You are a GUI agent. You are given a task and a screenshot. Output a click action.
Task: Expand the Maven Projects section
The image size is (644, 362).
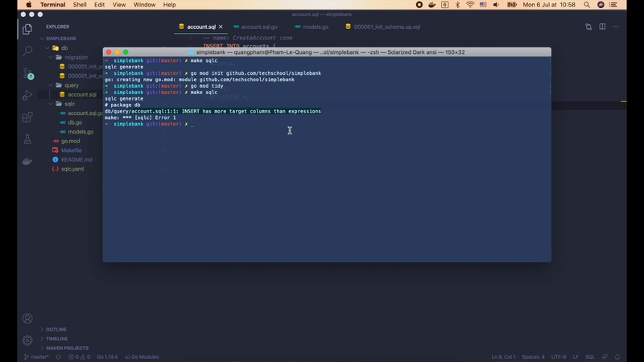click(66, 348)
